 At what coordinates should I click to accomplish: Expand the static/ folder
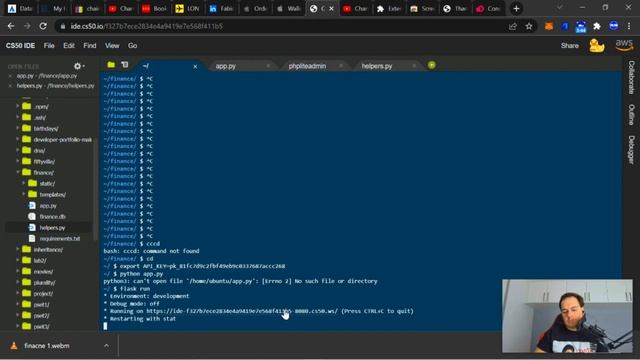pyautogui.click(x=24, y=183)
